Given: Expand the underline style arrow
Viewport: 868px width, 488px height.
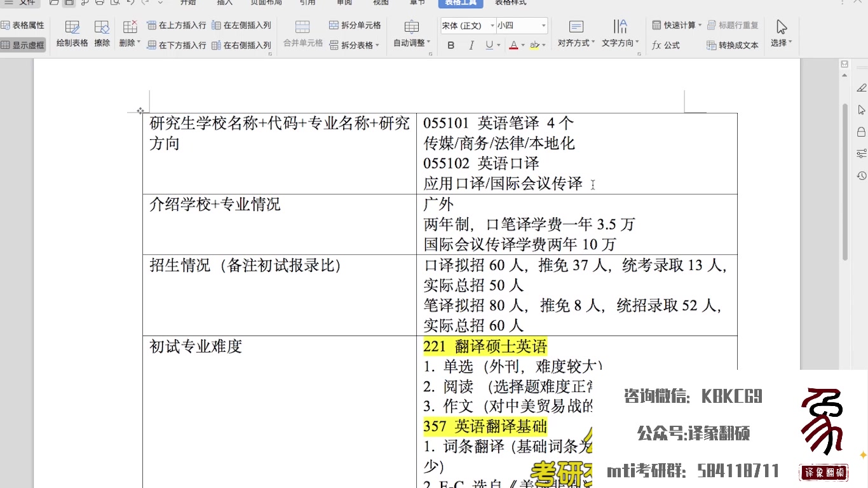Looking at the screenshot, I should [x=498, y=45].
